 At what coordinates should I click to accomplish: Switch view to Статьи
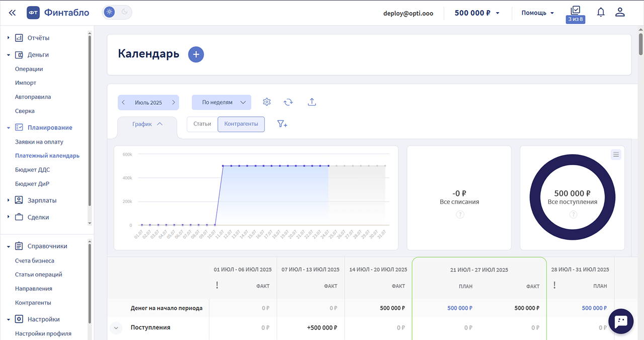202,124
